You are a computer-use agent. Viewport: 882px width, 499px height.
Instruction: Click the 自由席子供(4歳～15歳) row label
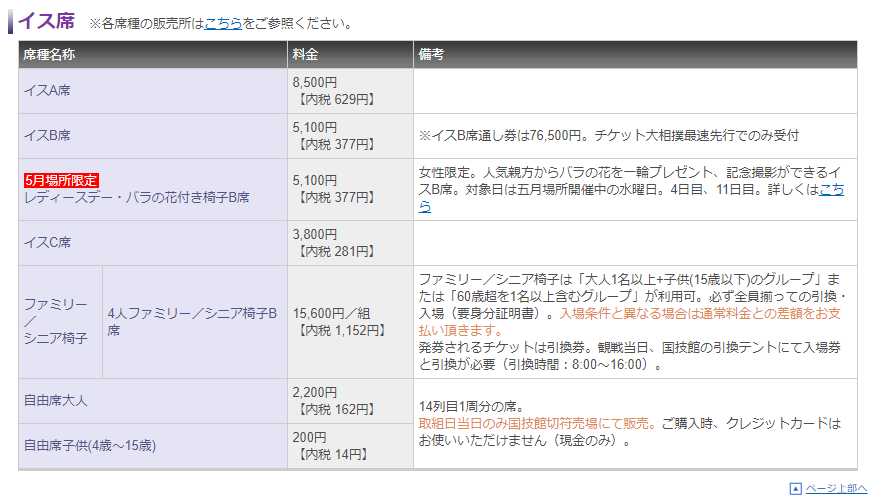tap(90, 445)
